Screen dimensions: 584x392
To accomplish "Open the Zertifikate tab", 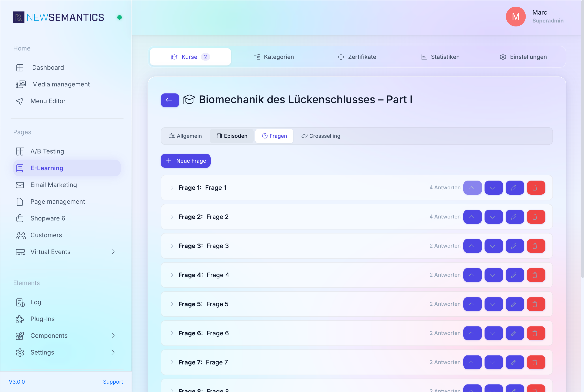I will (x=357, y=57).
